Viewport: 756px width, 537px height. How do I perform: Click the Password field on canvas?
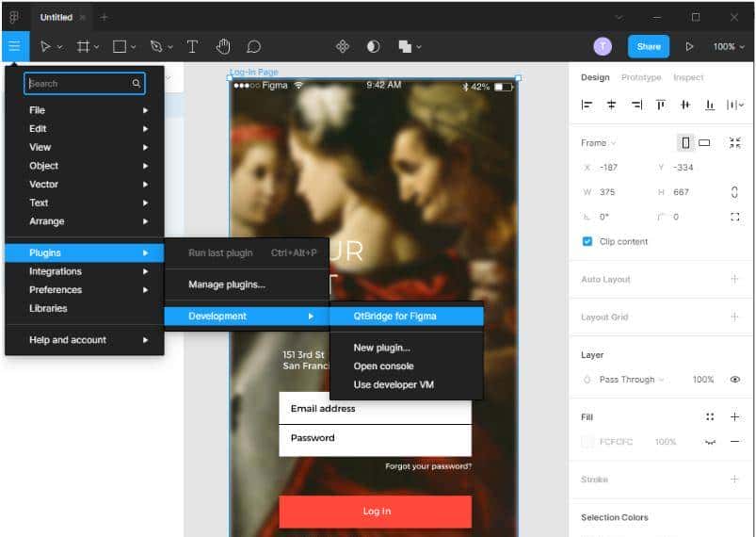pyautogui.click(x=375, y=441)
